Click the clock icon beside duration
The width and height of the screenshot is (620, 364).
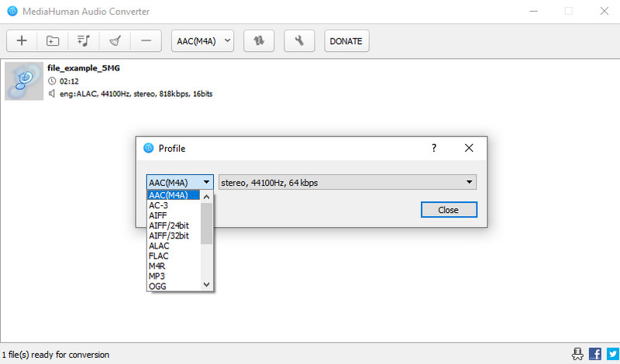pyautogui.click(x=52, y=81)
